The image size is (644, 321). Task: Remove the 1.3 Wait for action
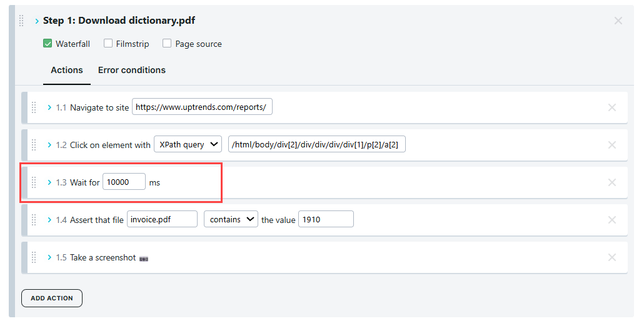pos(612,182)
